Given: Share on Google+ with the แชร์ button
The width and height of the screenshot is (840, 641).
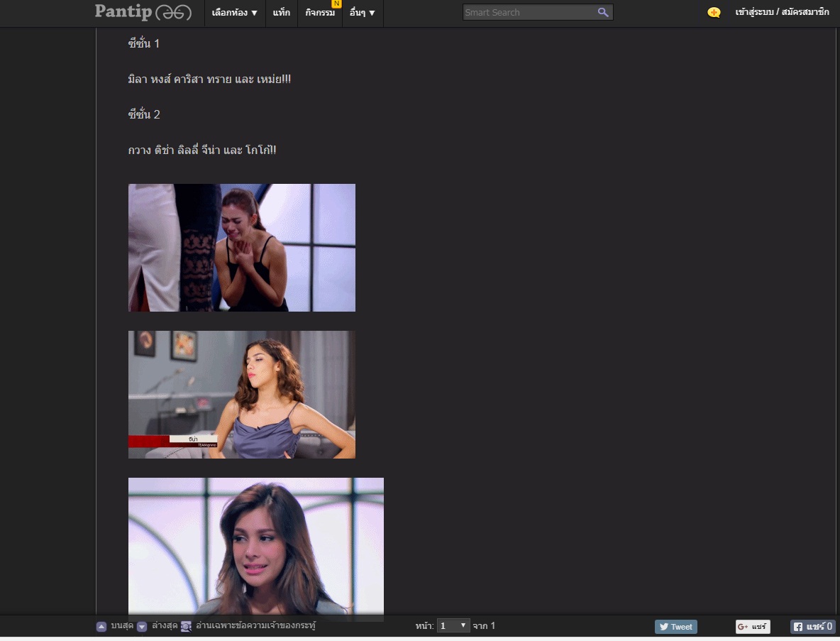Looking at the screenshot, I should pyautogui.click(x=753, y=626).
